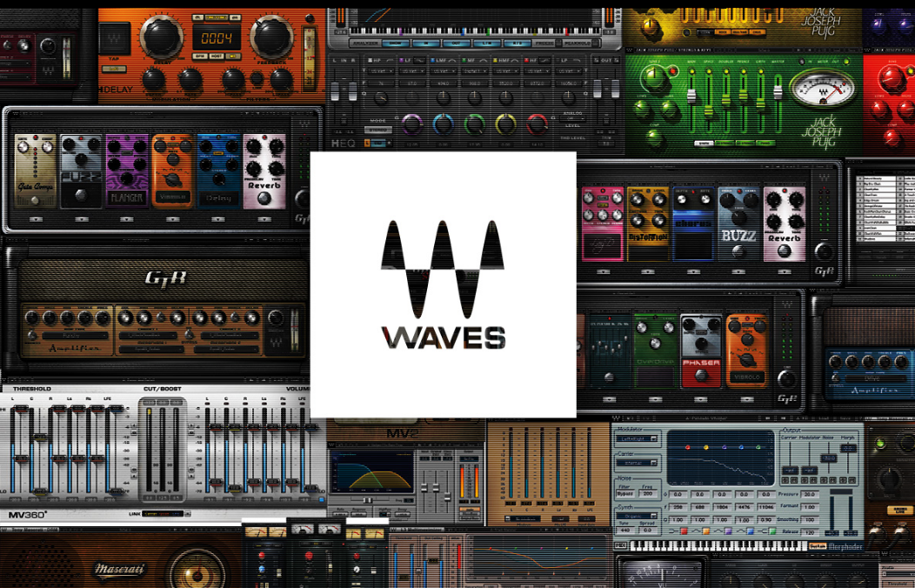Click the preset list panel right of the Buzz rack
This screenshot has width=915, height=588.
coord(885,208)
